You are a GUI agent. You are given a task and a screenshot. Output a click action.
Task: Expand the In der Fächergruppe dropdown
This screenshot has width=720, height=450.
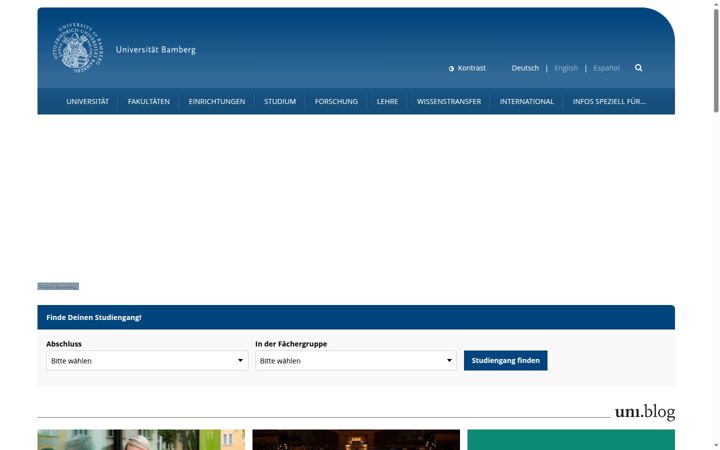click(x=356, y=360)
